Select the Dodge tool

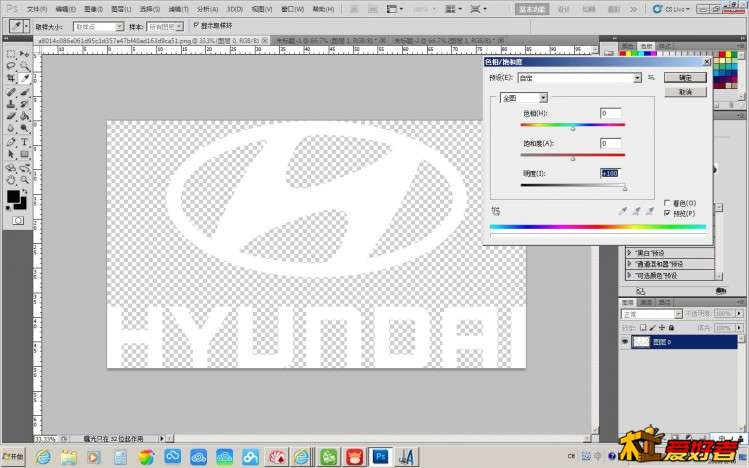tap(24, 128)
